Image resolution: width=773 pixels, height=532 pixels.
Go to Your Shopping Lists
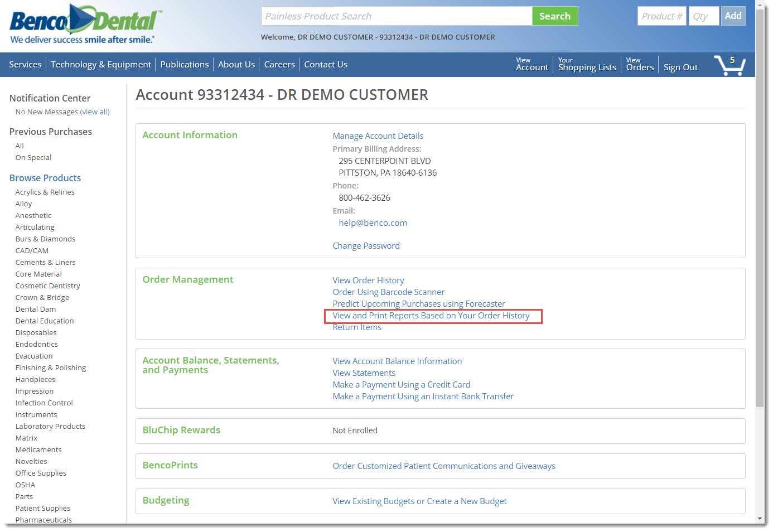[x=587, y=65]
